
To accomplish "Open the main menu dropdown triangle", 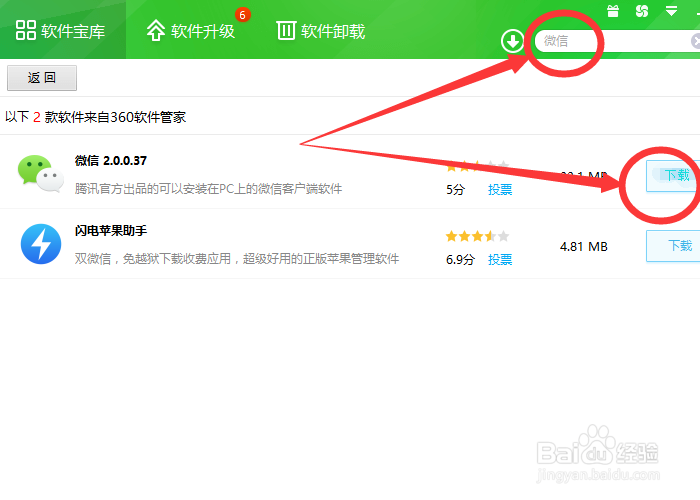I will coord(671,11).
